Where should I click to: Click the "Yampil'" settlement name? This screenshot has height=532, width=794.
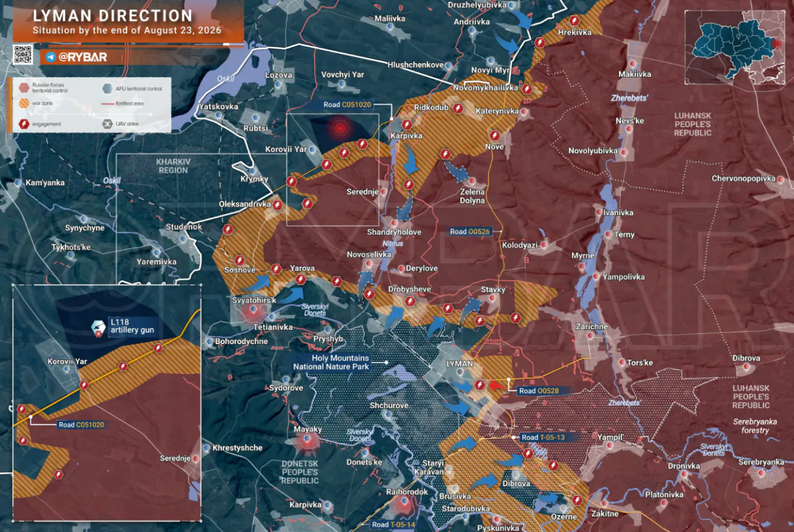[x=610, y=437]
